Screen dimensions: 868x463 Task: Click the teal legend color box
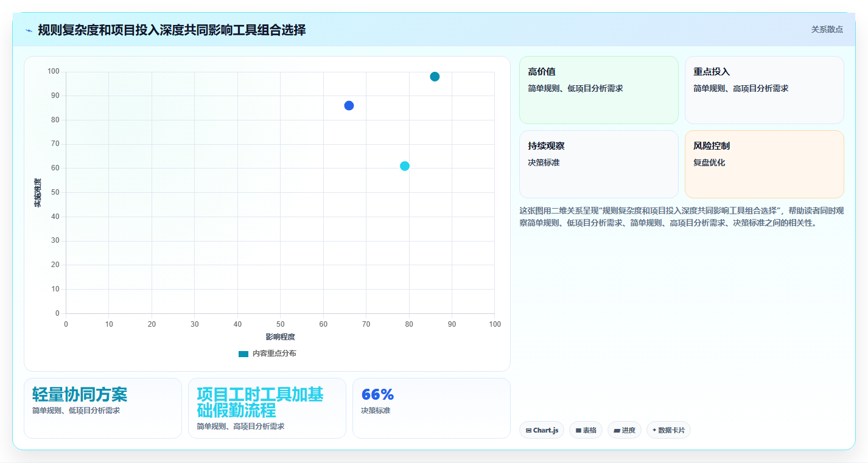click(243, 353)
